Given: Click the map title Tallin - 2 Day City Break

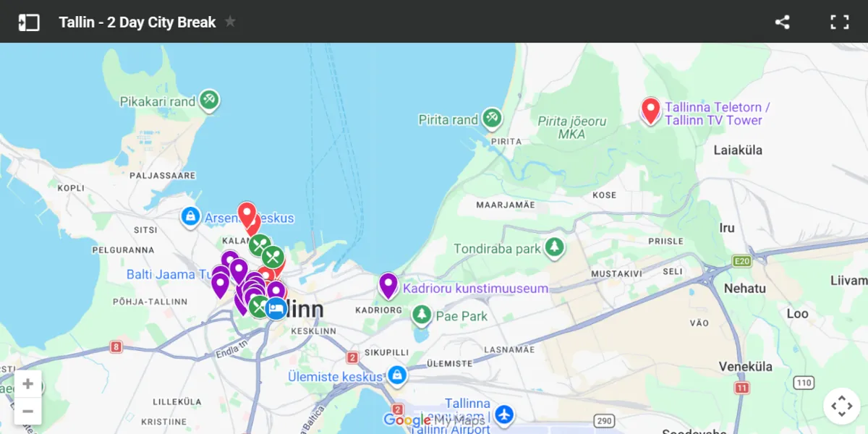Looking at the screenshot, I should click(137, 22).
